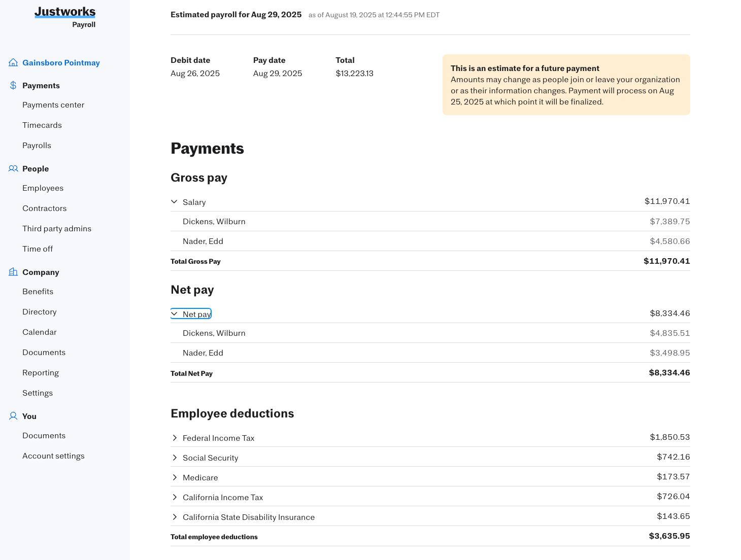
Task: Select the people icon next to People
Action: point(13,168)
